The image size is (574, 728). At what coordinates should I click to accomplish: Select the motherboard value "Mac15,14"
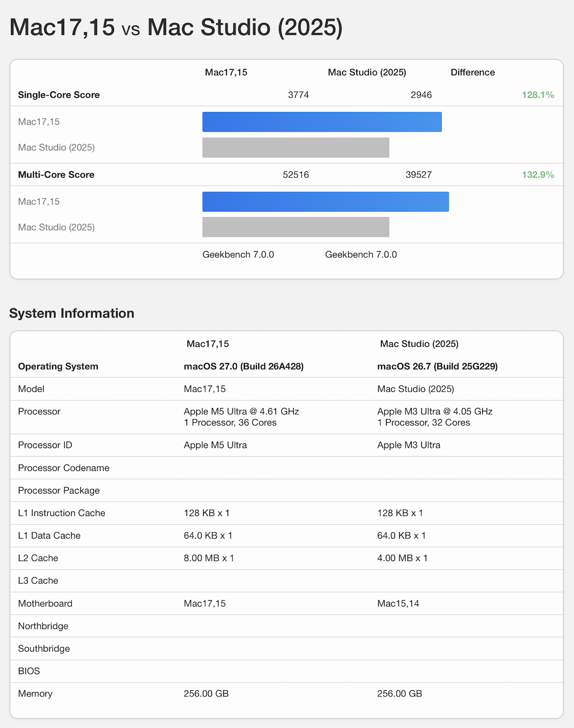[x=398, y=603]
